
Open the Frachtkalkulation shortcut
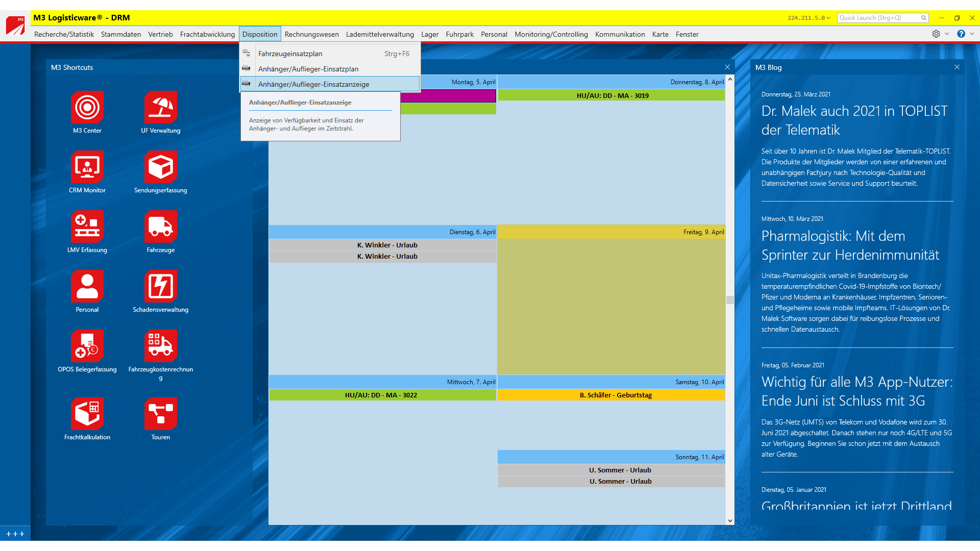[87, 414]
